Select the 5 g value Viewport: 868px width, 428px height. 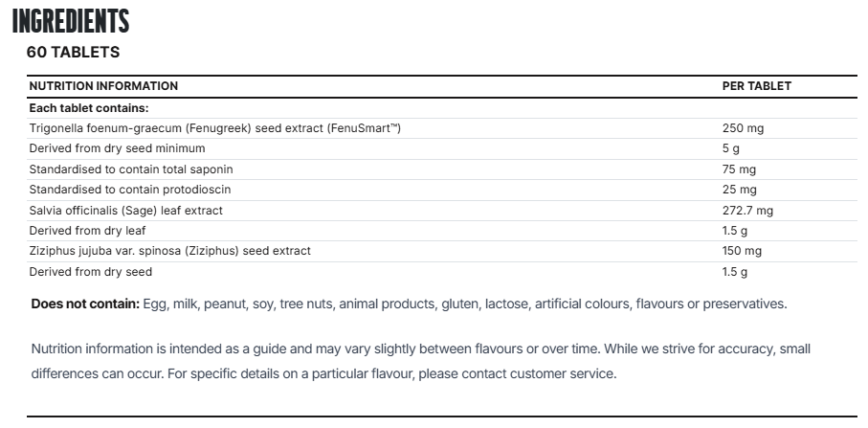pos(731,148)
